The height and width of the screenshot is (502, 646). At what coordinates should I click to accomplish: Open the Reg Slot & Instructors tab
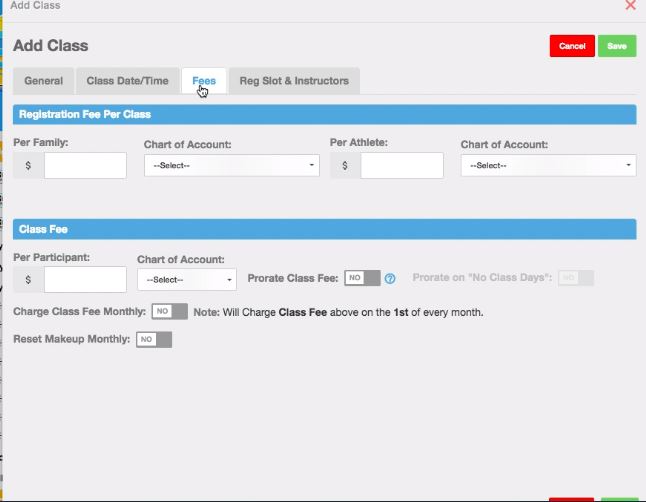294,81
